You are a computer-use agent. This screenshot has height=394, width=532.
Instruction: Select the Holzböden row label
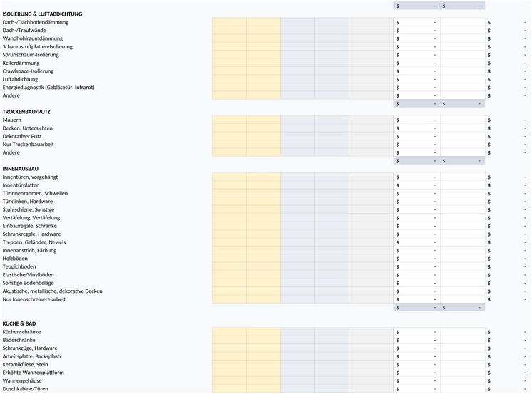coord(15,258)
